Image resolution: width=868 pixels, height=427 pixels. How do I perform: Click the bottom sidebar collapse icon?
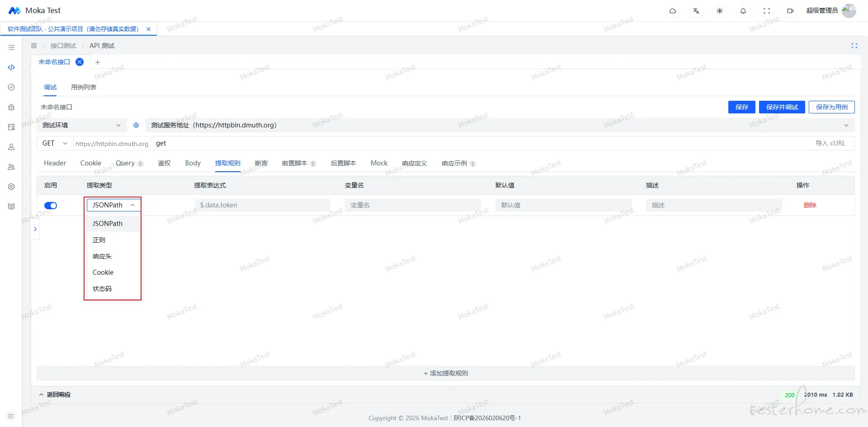[x=11, y=416]
